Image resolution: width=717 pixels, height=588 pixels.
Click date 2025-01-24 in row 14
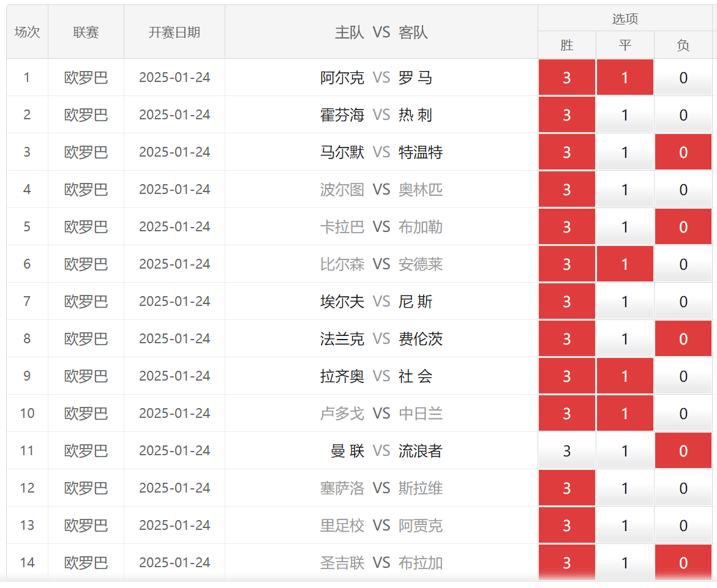pyautogui.click(x=175, y=563)
